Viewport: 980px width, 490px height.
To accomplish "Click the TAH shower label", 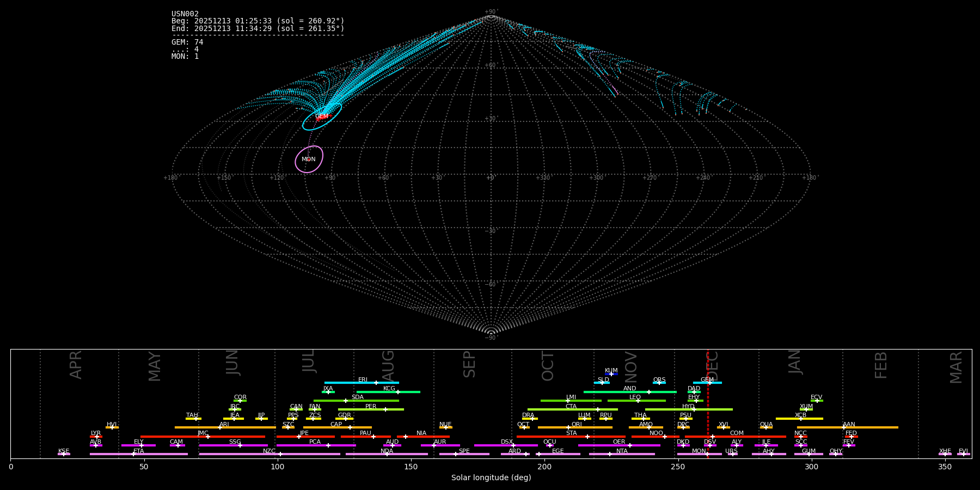I will [x=192, y=415].
